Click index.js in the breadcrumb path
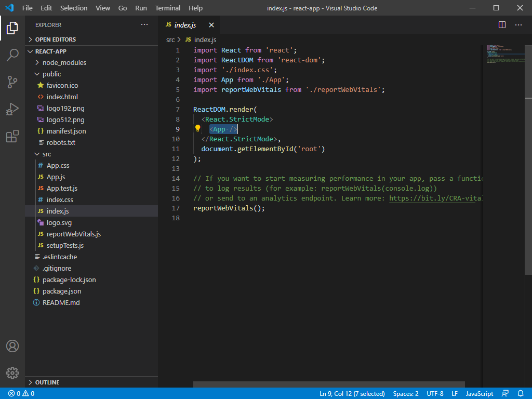The height and width of the screenshot is (399, 532). pos(201,39)
